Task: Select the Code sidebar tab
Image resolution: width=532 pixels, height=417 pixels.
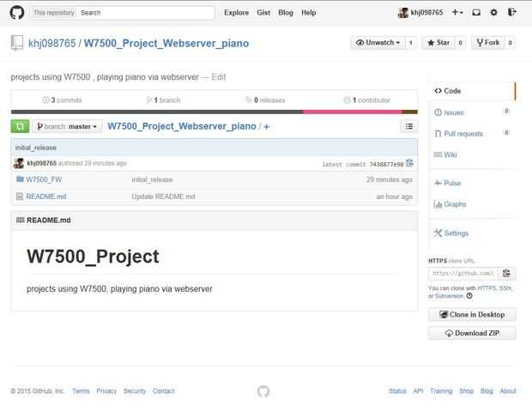Action: 474,91
